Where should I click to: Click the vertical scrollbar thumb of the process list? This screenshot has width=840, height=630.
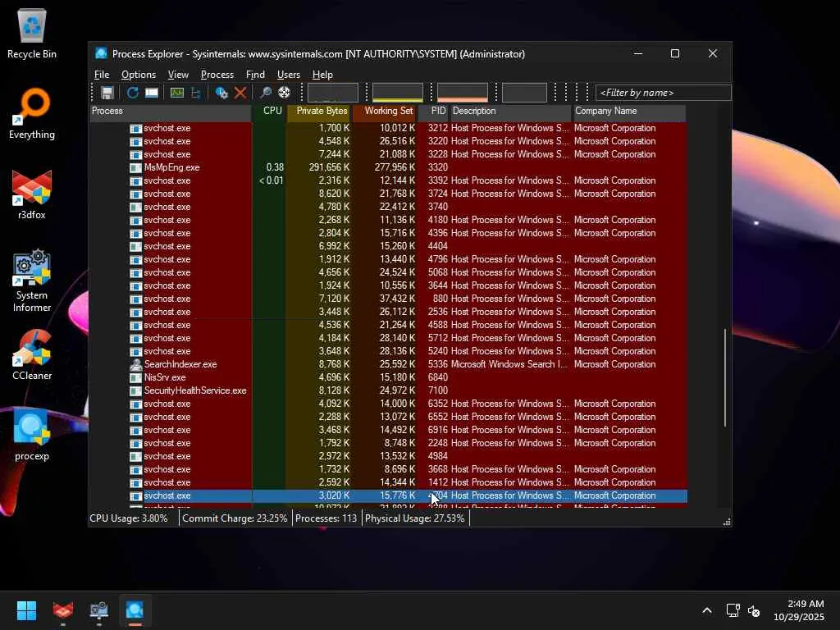725,377
